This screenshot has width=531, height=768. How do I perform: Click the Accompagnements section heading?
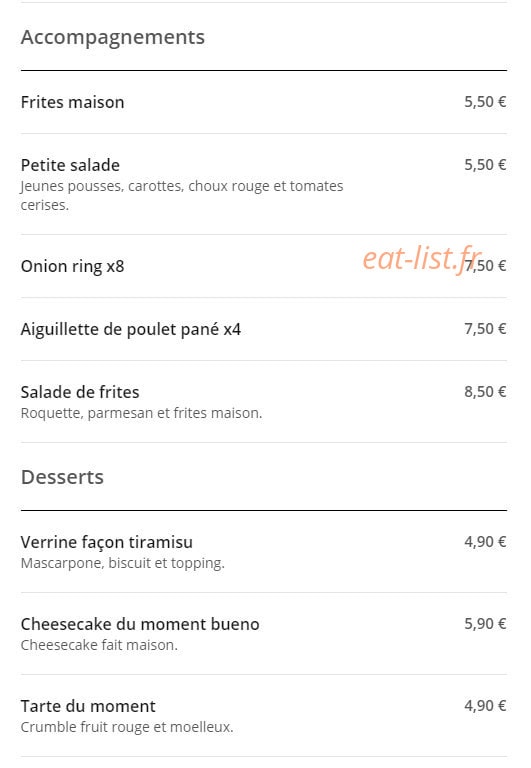[x=113, y=37]
